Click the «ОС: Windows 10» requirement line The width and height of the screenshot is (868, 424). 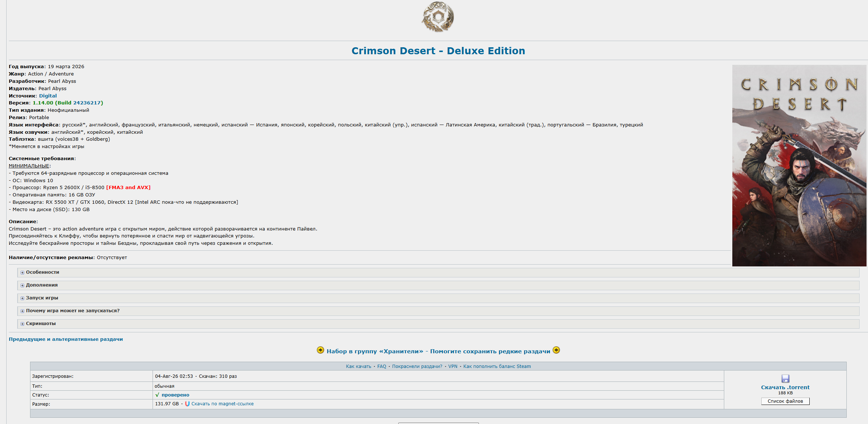pos(31,181)
